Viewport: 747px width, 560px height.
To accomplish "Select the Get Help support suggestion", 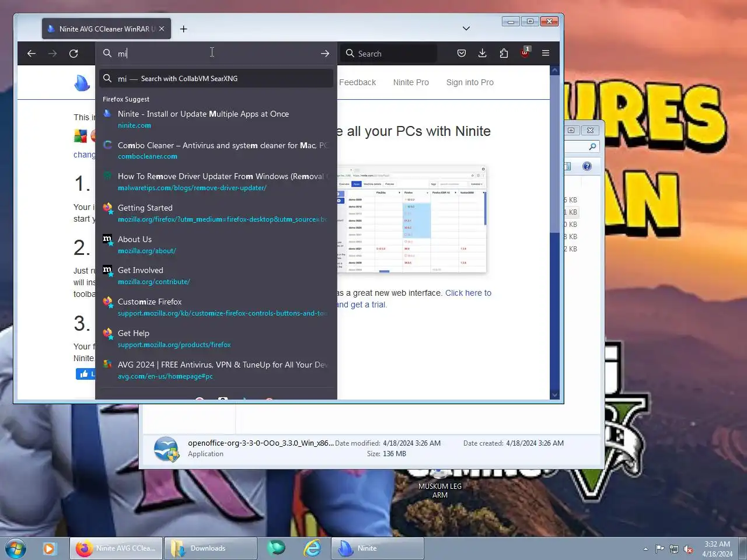I will click(x=216, y=338).
